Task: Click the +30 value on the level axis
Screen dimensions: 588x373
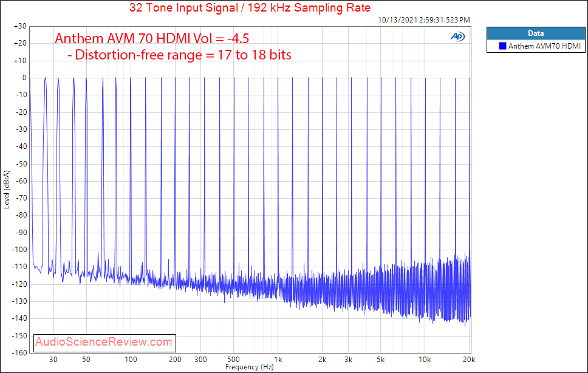Action: [20, 26]
